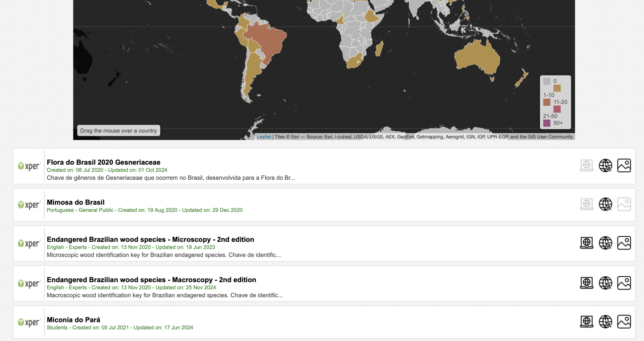Open the Miconia do Pará title

[73, 320]
